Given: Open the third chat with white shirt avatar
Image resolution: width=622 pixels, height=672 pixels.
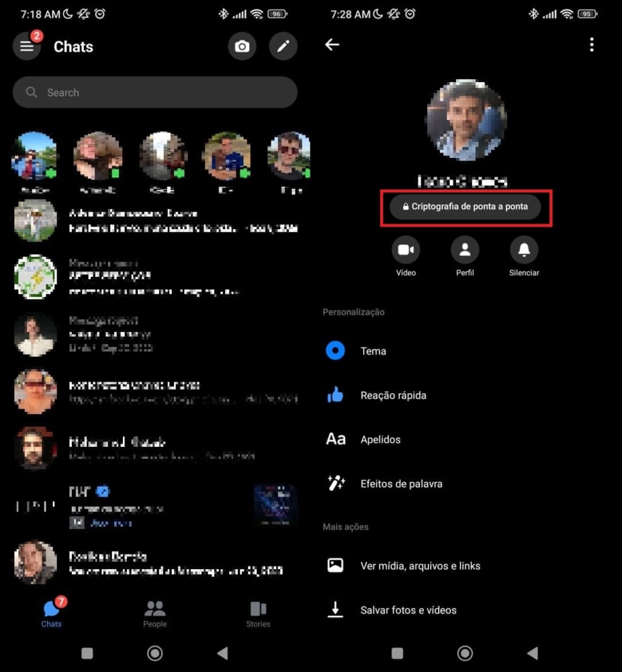Looking at the screenshot, I should 154,334.
